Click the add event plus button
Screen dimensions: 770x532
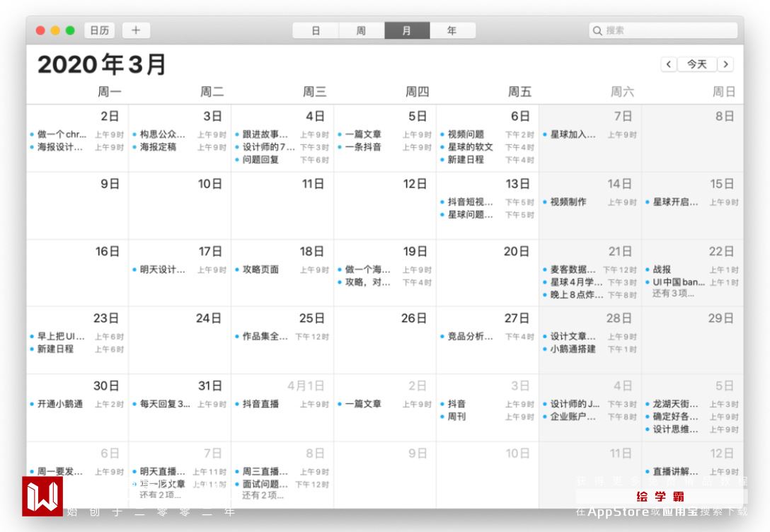[x=136, y=30]
